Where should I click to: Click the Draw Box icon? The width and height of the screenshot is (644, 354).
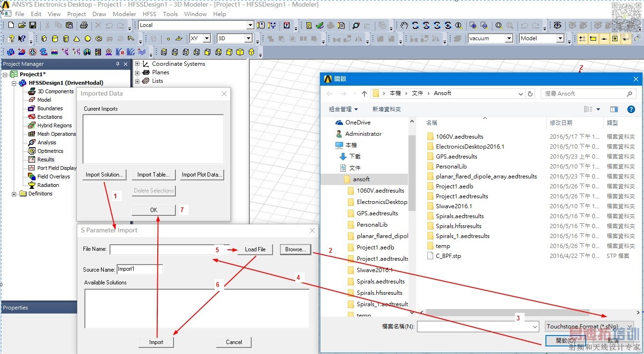pyautogui.click(x=44, y=39)
